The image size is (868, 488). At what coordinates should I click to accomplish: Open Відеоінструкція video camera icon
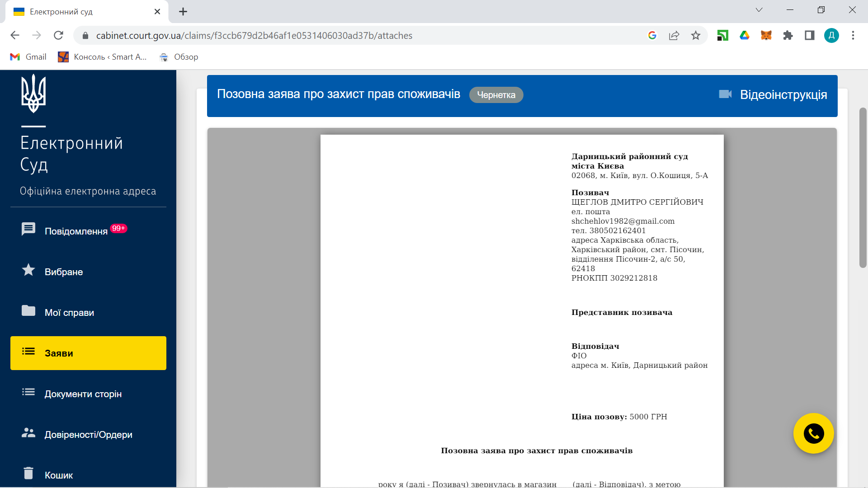pos(725,94)
